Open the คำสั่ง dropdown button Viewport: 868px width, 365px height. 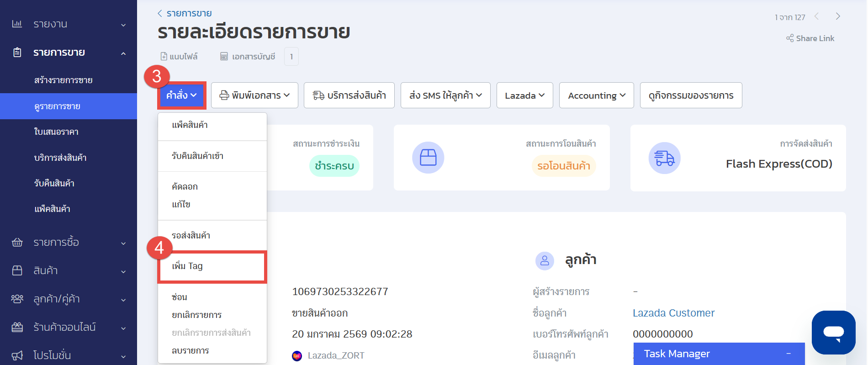click(x=181, y=95)
